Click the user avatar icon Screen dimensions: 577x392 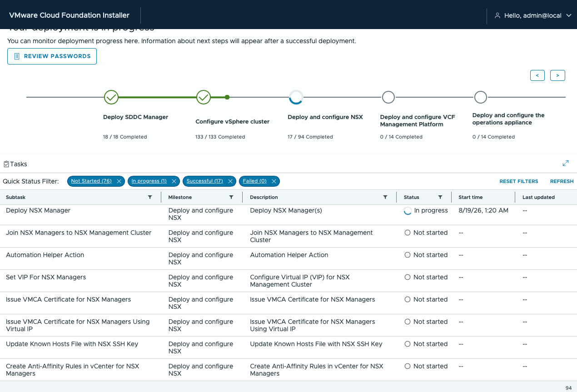pos(497,15)
